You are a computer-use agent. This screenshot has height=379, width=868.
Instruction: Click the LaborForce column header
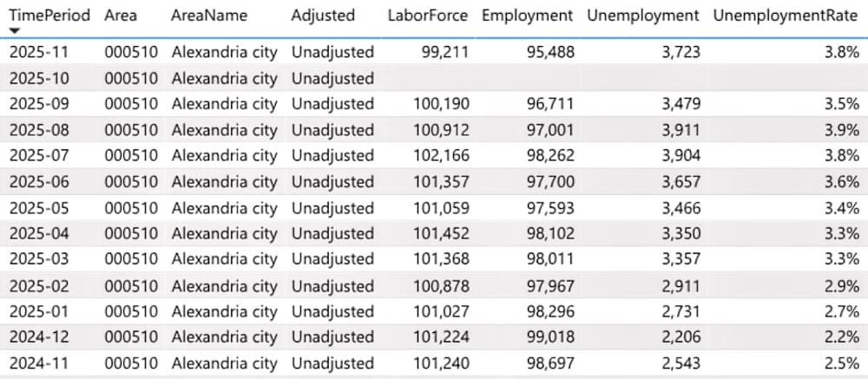pos(427,15)
